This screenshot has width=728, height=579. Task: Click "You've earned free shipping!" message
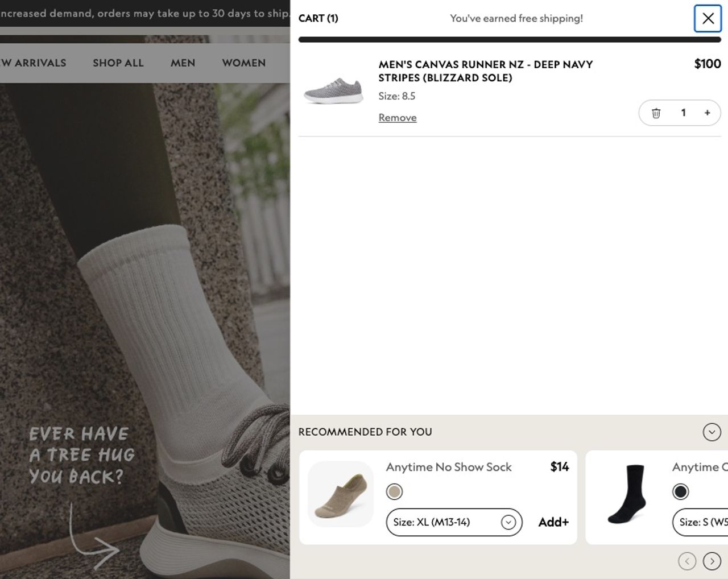[516, 18]
